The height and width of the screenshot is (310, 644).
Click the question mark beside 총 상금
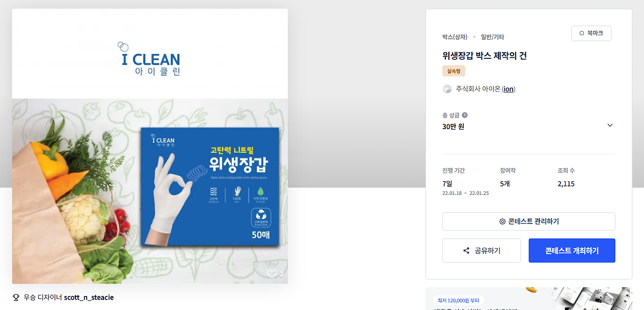tap(464, 115)
